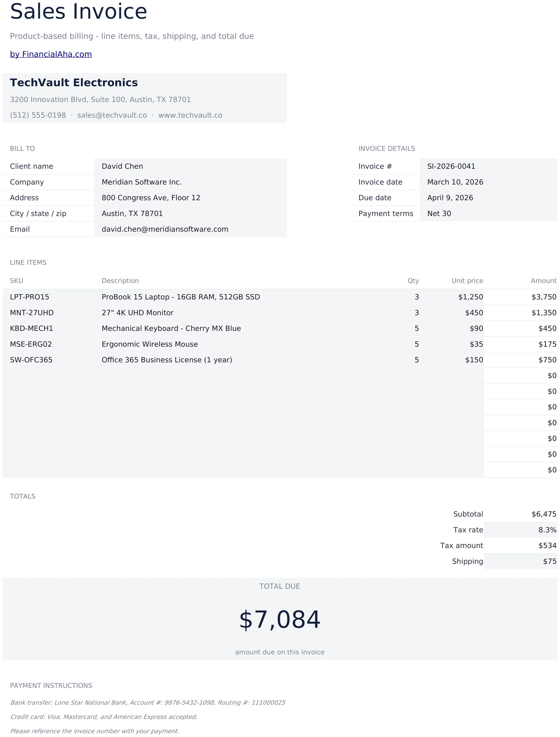This screenshot has height=737, width=560.
Task: Select the payment terms Net 30
Action: [x=488, y=213]
